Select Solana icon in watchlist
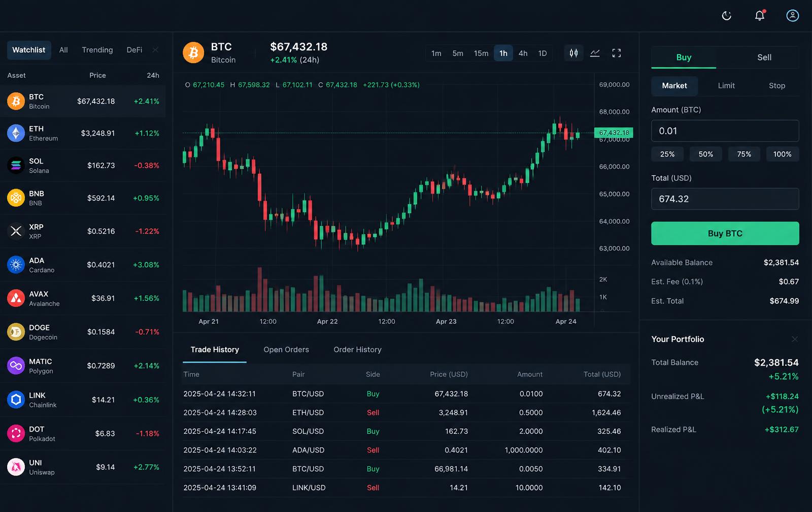Viewport: 812px width, 512px height. pos(16,166)
